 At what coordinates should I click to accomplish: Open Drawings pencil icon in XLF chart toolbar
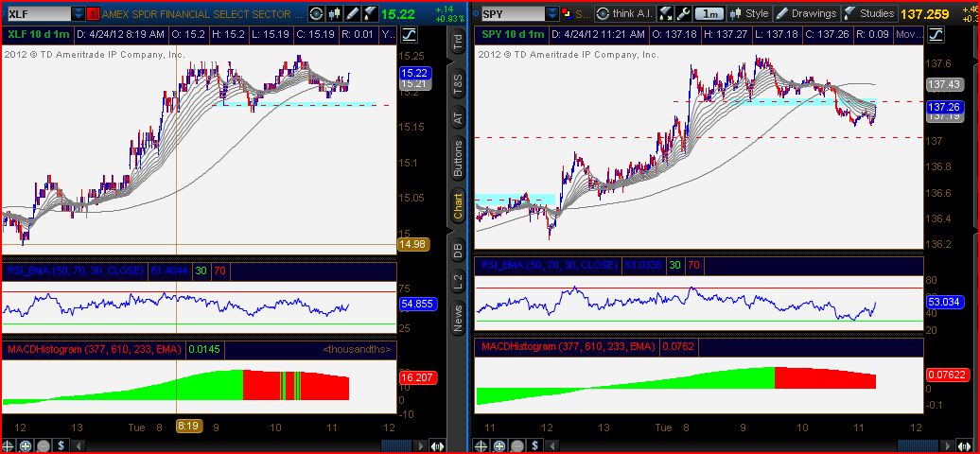[352, 13]
